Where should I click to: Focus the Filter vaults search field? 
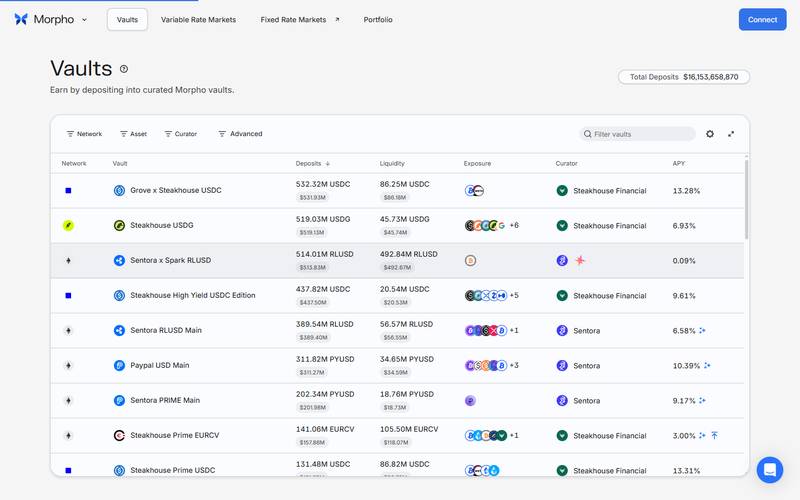pos(638,134)
